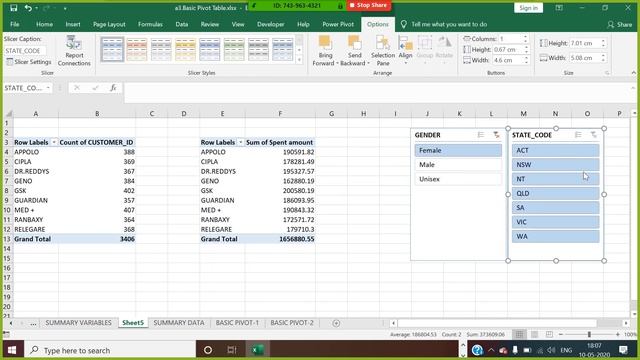The height and width of the screenshot is (360, 640).
Task: Select NSW in STATE_CODE slicer
Action: point(556,164)
